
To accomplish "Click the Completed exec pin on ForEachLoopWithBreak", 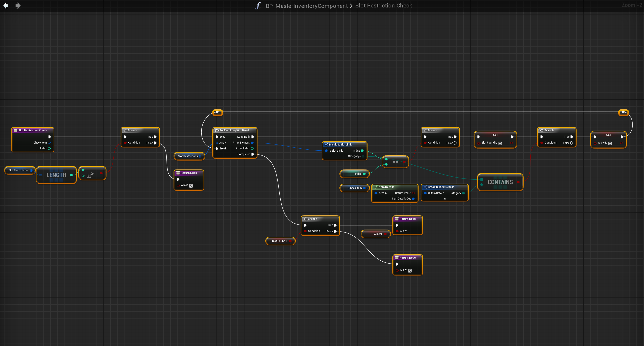I will 253,154.
